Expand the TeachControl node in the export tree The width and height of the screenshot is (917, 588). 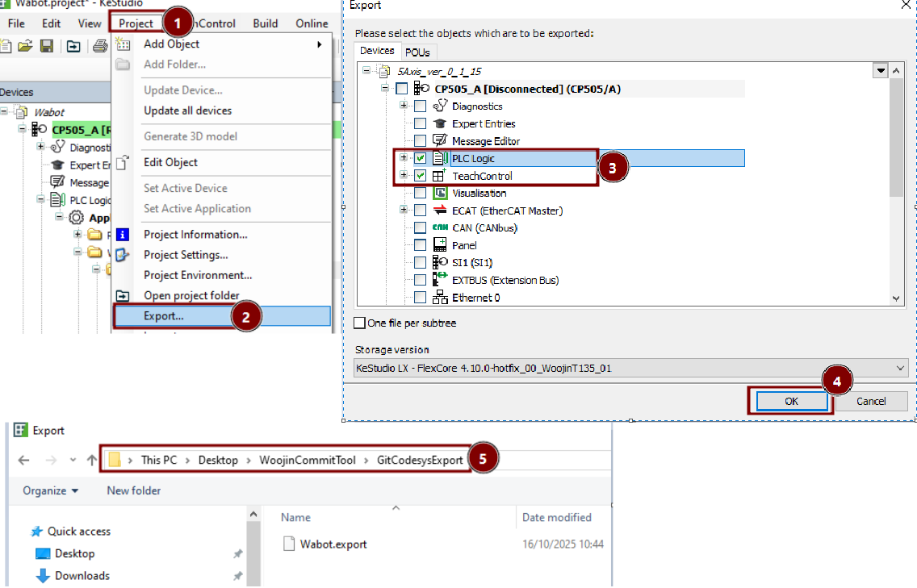[x=404, y=176]
